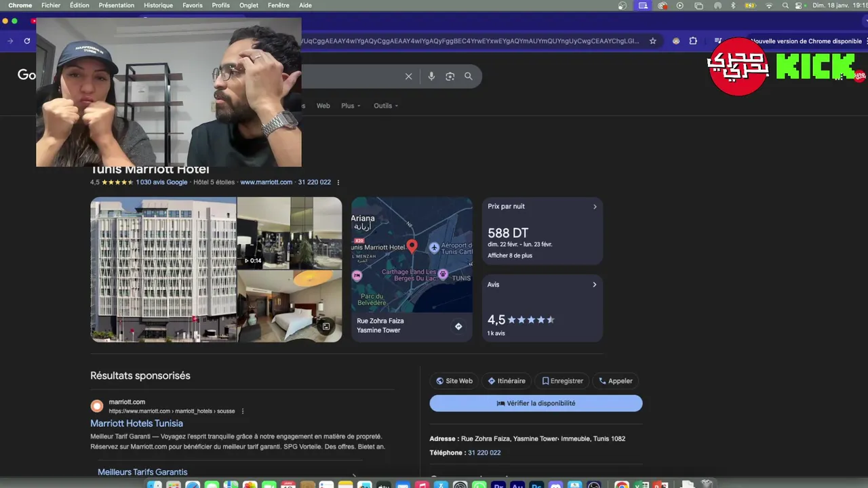Screen dimensions: 868x488
Task: Open the Historique menu
Action: [x=158, y=5]
